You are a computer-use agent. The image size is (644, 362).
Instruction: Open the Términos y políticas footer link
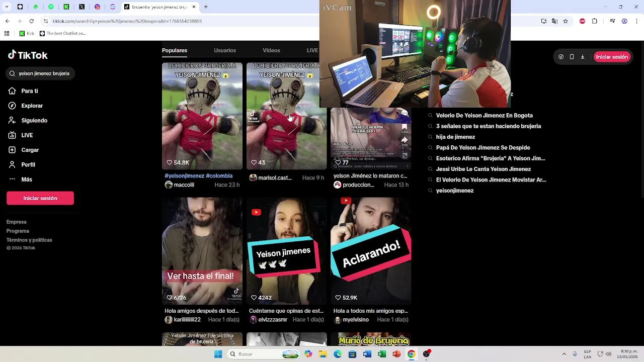tap(29, 240)
